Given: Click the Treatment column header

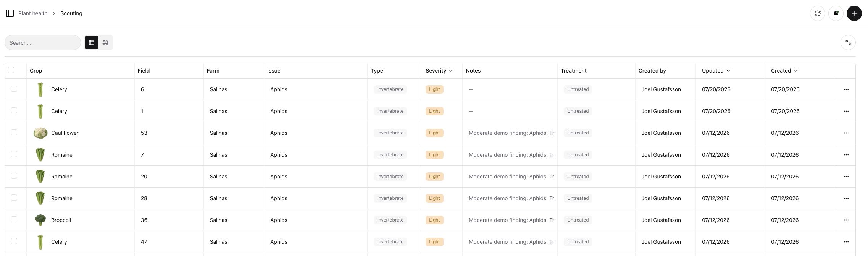Looking at the screenshot, I should pyautogui.click(x=573, y=71).
